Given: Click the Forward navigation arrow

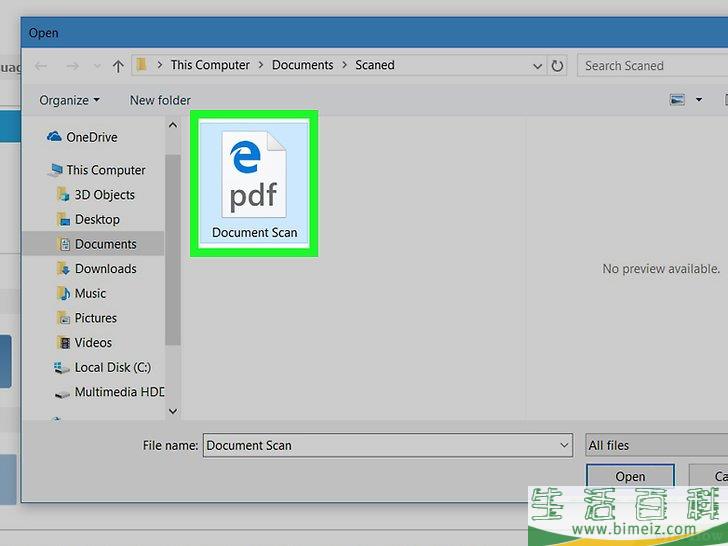Looking at the screenshot, I should 72,66.
